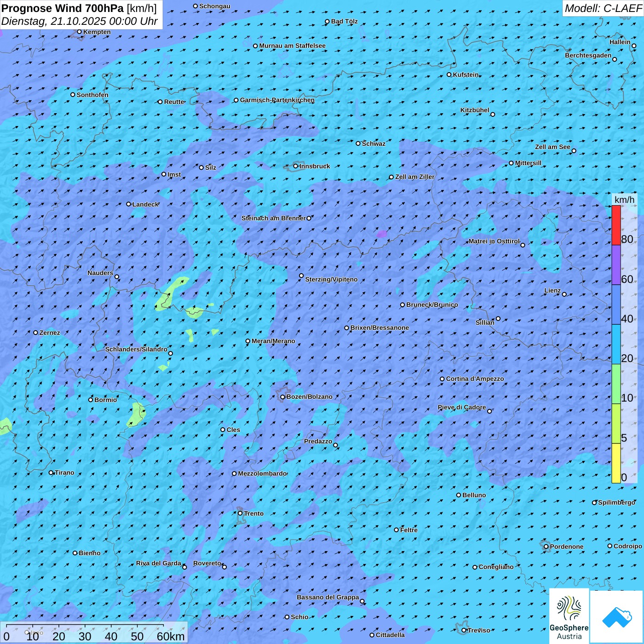The image size is (644, 644).
Task: Click the Meran/Merano location dot
Action: coord(248,341)
